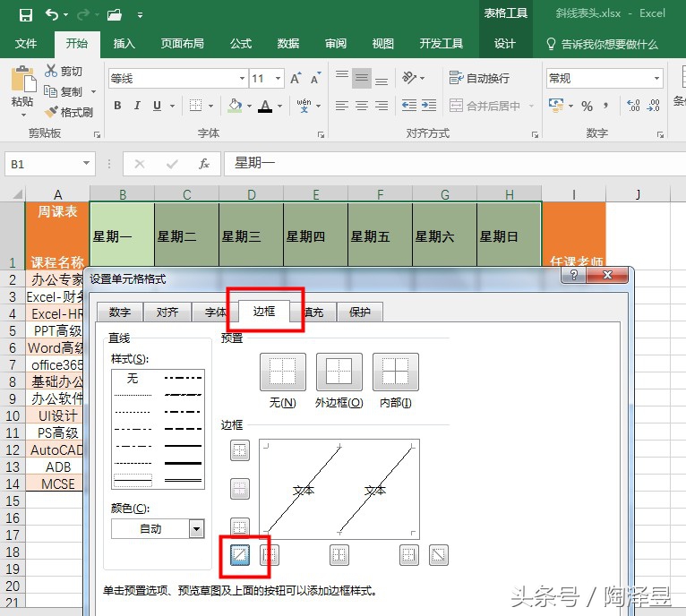Click the Decrease Indent icon
686x616 pixels.
tap(409, 106)
